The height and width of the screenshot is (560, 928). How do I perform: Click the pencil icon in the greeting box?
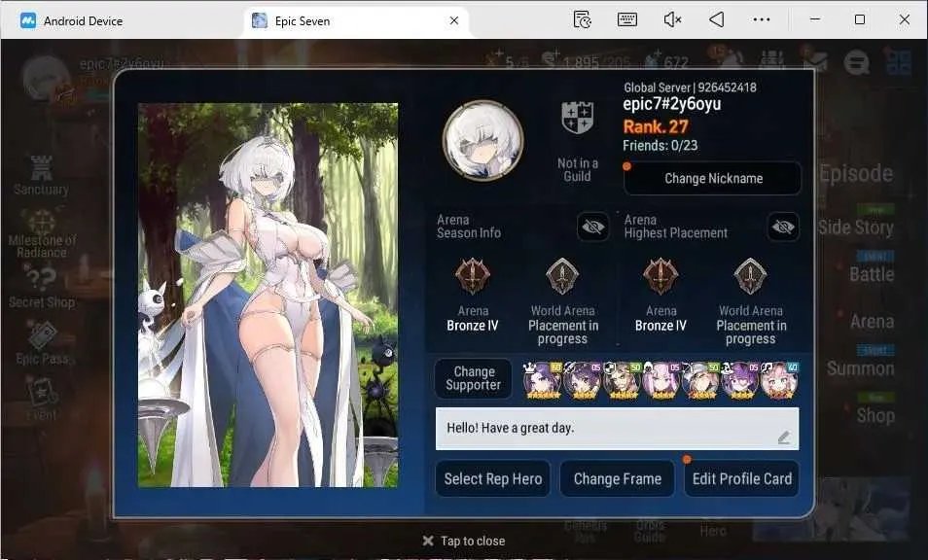click(784, 437)
